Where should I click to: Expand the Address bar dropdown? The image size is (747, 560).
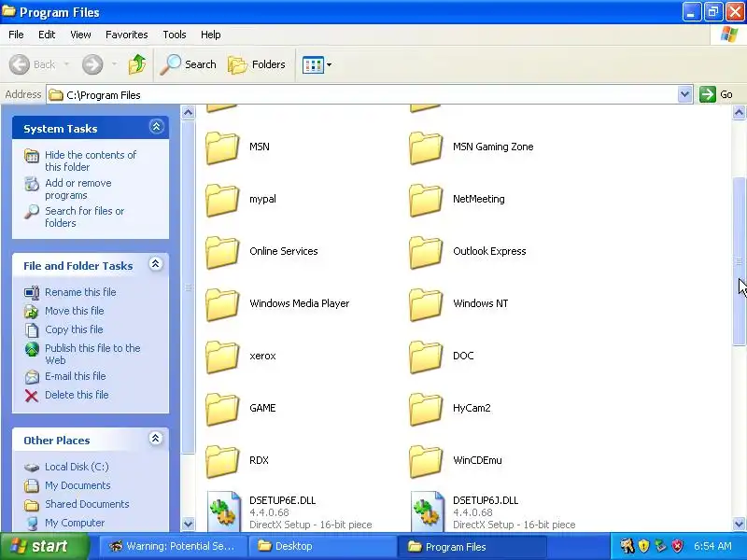point(684,94)
